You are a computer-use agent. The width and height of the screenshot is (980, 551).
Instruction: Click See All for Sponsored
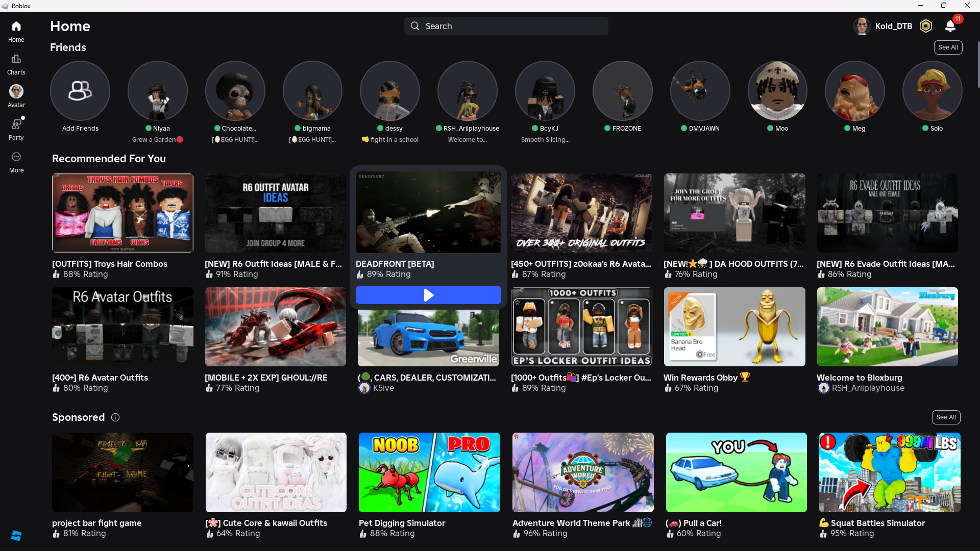click(946, 417)
